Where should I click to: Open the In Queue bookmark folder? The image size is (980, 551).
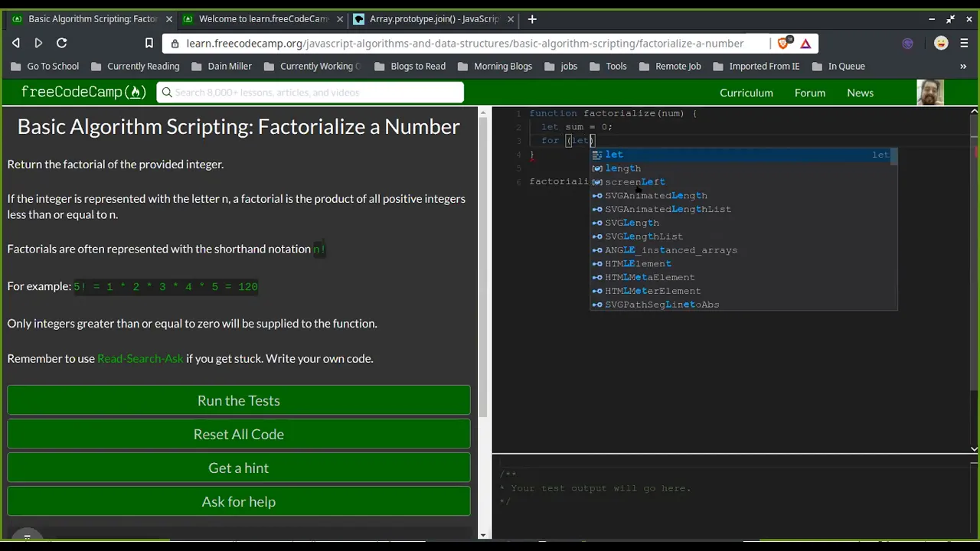[838, 67]
